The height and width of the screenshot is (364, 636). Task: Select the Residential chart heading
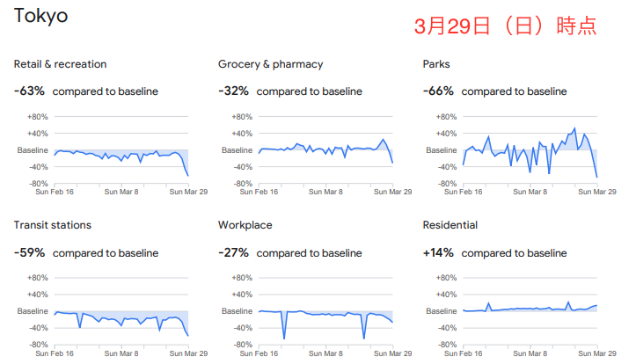[x=450, y=225]
